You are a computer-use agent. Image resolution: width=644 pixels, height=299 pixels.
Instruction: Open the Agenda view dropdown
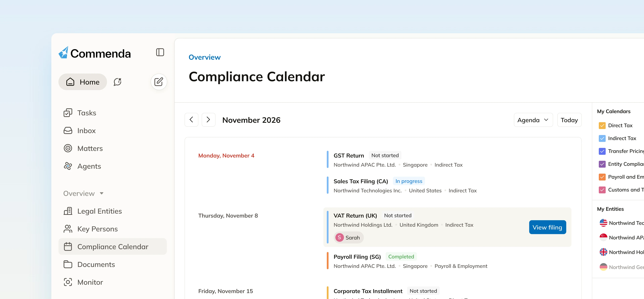(533, 120)
